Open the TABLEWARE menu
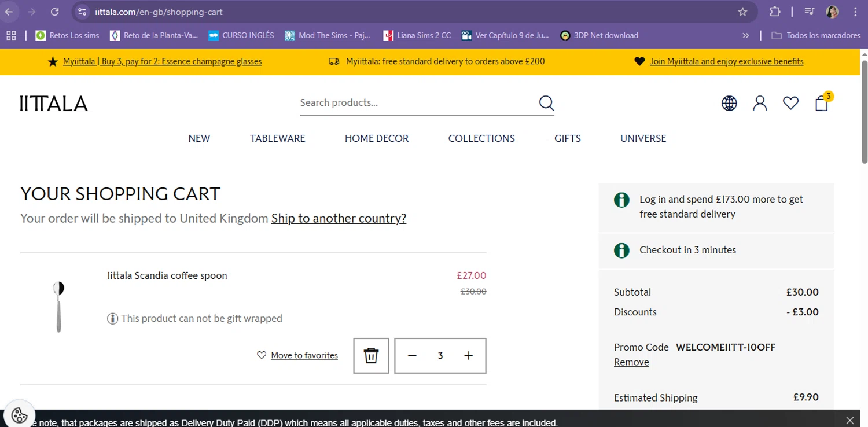This screenshot has height=427, width=868. click(x=278, y=138)
